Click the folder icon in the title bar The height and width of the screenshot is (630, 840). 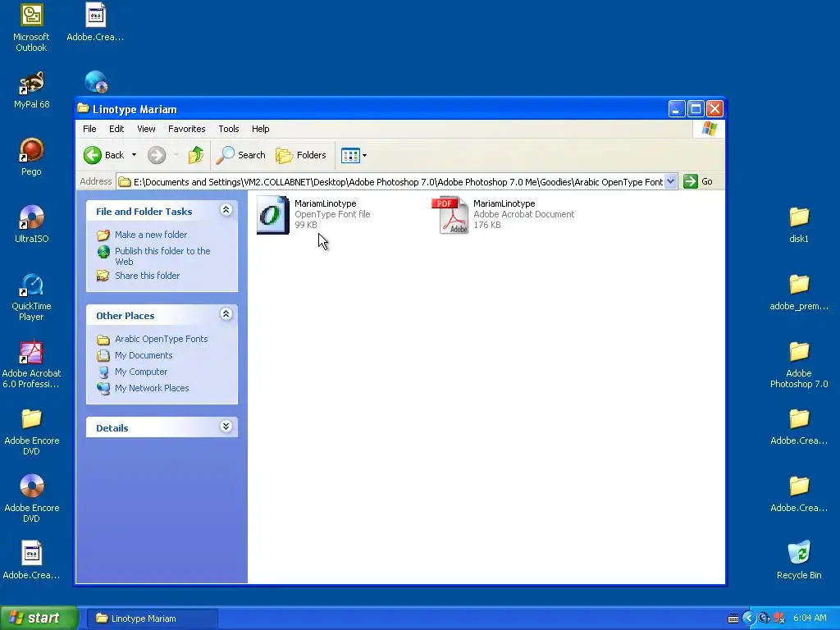click(x=83, y=109)
